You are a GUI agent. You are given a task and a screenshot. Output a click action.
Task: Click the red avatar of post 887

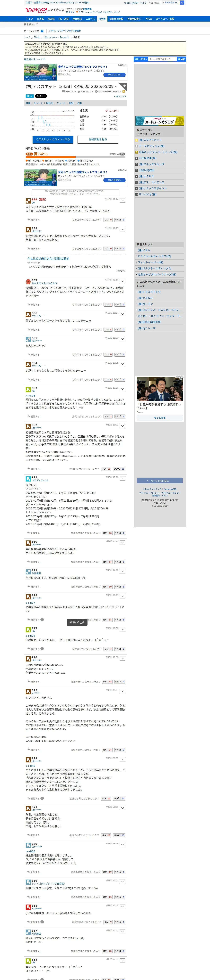point(28,282)
